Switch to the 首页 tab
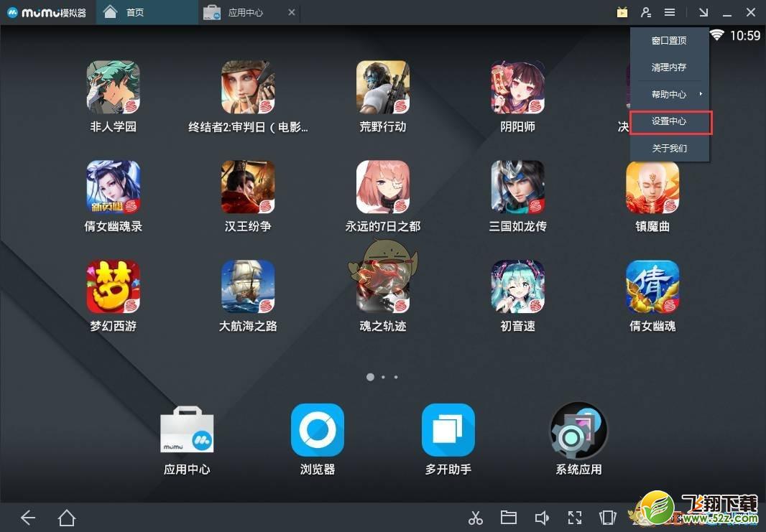 pyautogui.click(x=147, y=12)
